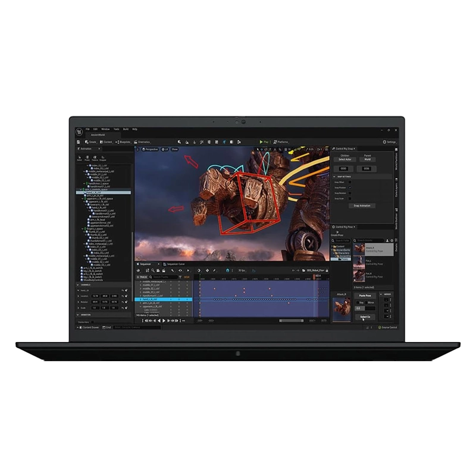Click the Paste Pose button
Viewport: 476px width, 476px height.
pyautogui.click(x=364, y=295)
